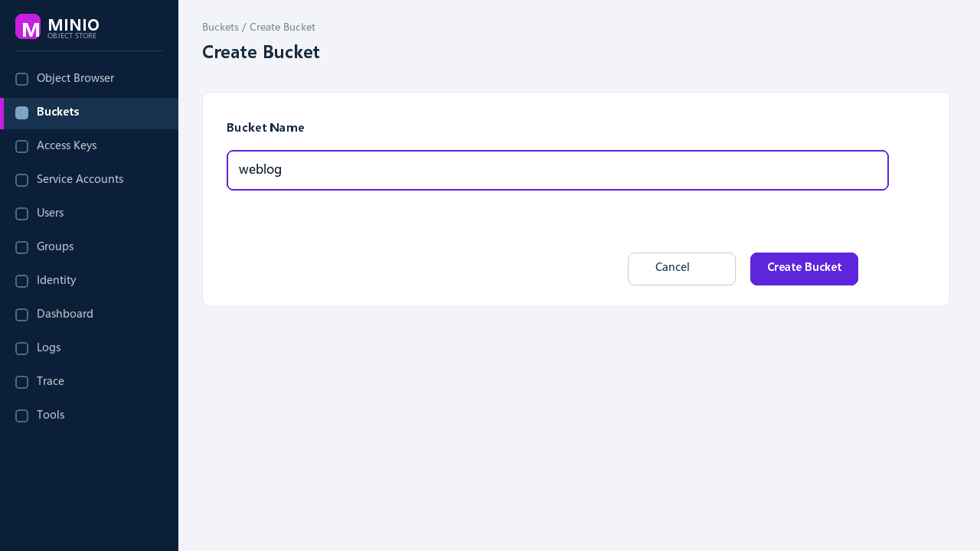980x551 pixels.
Task: Click the Access Keys sidebar icon
Action: (x=21, y=146)
